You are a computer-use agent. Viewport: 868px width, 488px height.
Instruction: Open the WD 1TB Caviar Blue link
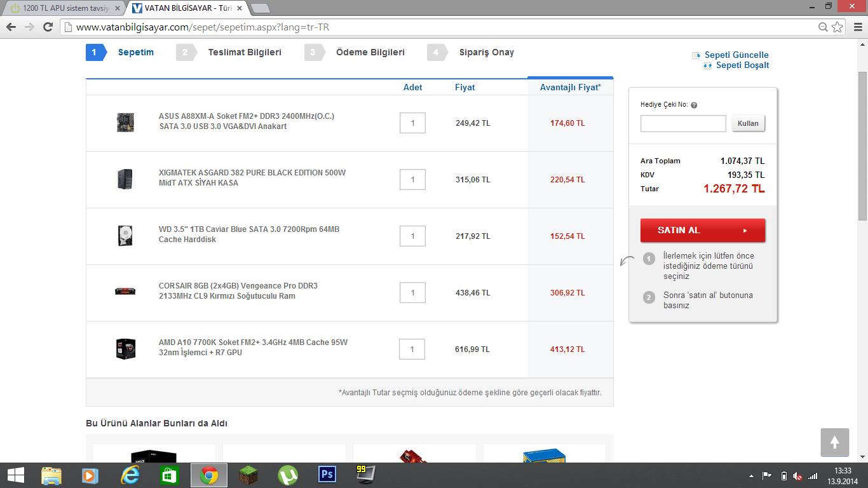coord(249,234)
